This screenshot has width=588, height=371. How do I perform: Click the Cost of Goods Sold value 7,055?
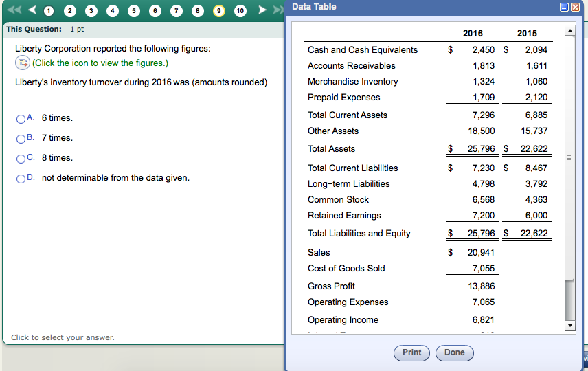coord(484,268)
